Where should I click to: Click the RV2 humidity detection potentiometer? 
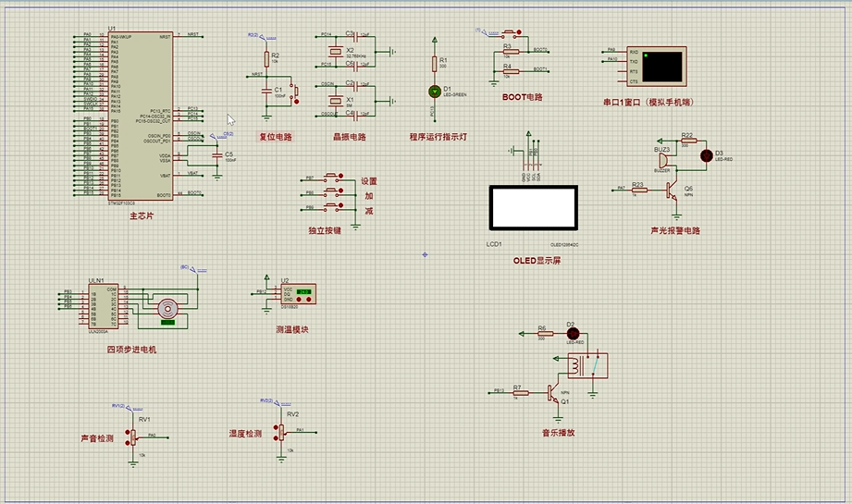pyautogui.click(x=279, y=431)
